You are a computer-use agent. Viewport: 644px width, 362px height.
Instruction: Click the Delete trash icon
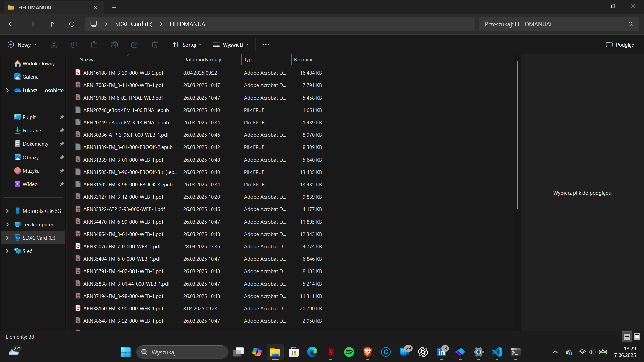coord(155,45)
